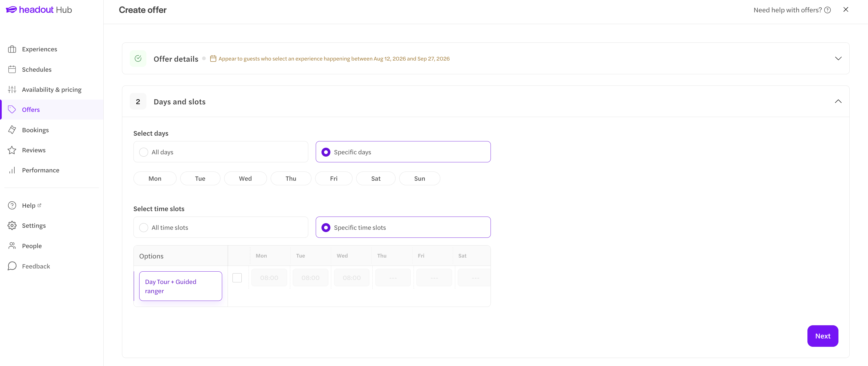Click the Performance bar chart icon
Image resolution: width=868 pixels, height=366 pixels.
(12, 170)
